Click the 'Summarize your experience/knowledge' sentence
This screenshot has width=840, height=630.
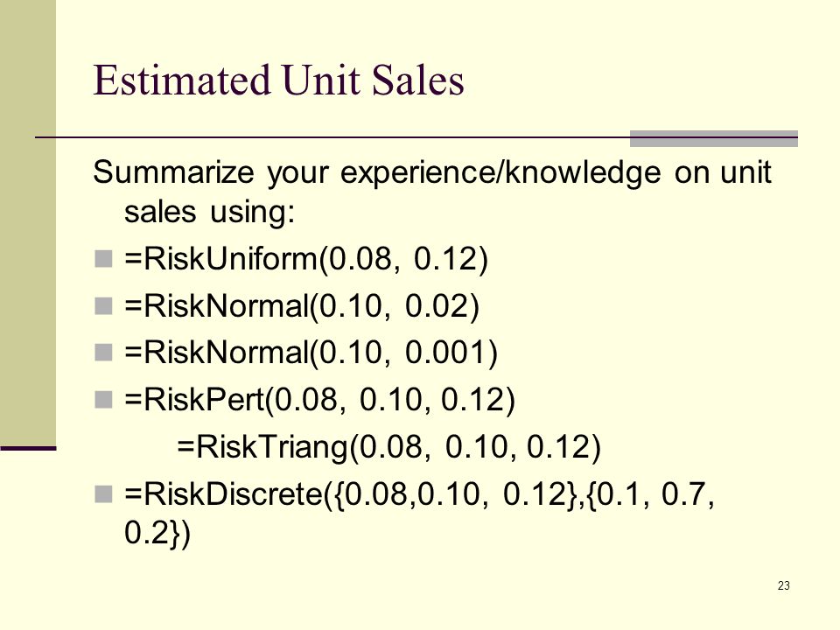(431, 173)
